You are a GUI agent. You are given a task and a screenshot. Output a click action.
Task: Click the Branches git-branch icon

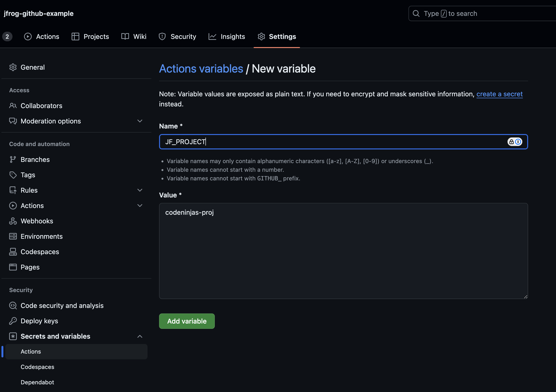[13, 159]
